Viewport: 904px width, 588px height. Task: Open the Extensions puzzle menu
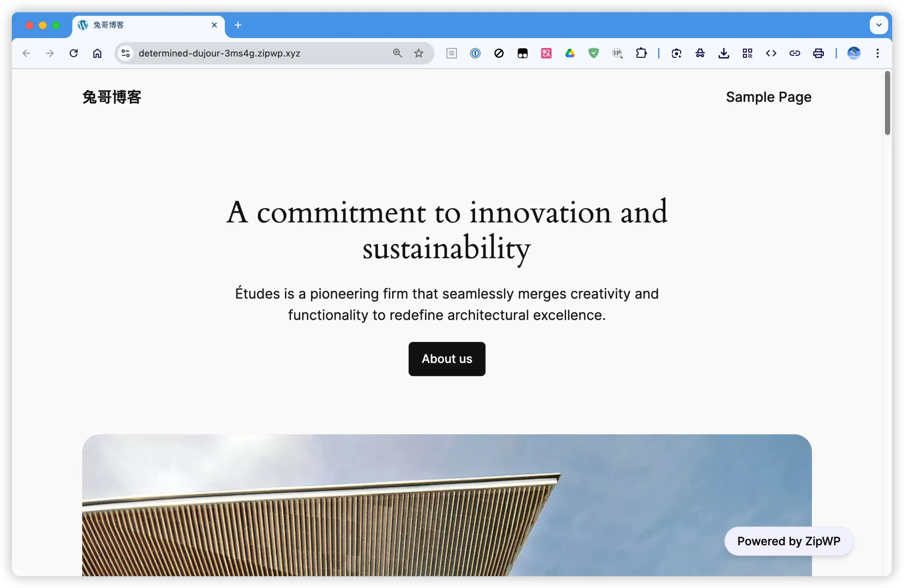(641, 53)
